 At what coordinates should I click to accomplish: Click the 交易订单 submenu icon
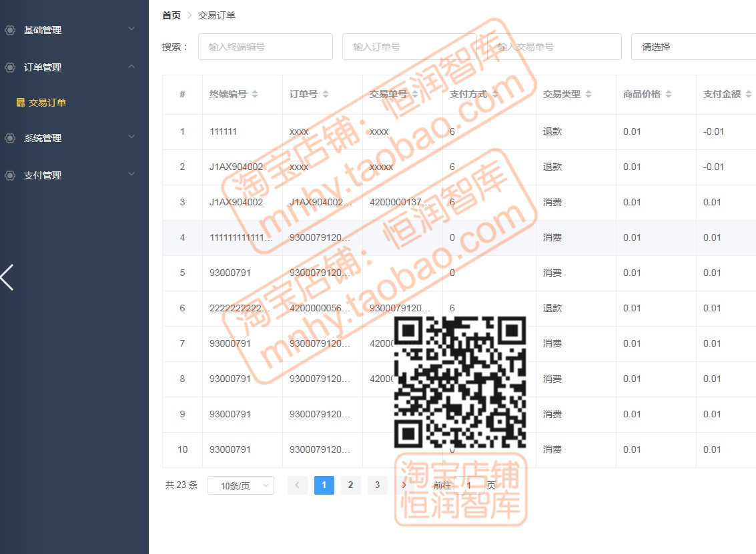point(21,102)
